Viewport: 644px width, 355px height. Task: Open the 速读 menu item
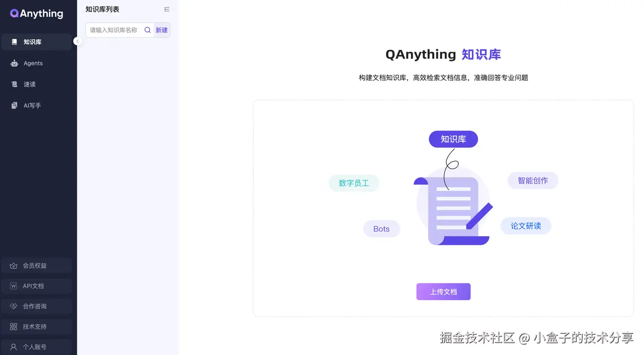point(36,84)
